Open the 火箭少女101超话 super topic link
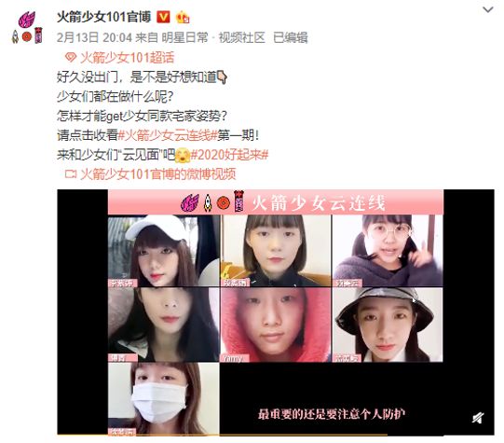Image resolution: width=504 pixels, height=443 pixels. [x=127, y=58]
